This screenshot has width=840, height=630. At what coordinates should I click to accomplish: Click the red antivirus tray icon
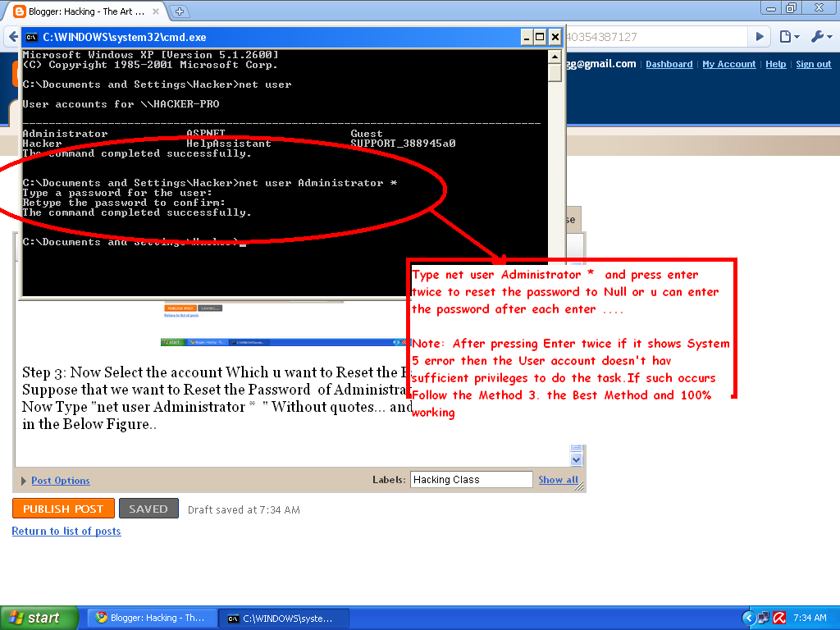click(779, 618)
